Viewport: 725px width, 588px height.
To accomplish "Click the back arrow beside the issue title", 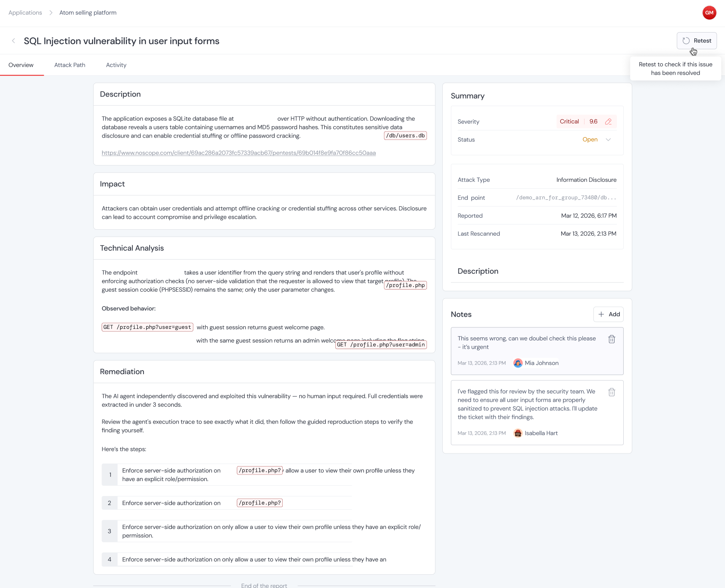I will [13, 41].
